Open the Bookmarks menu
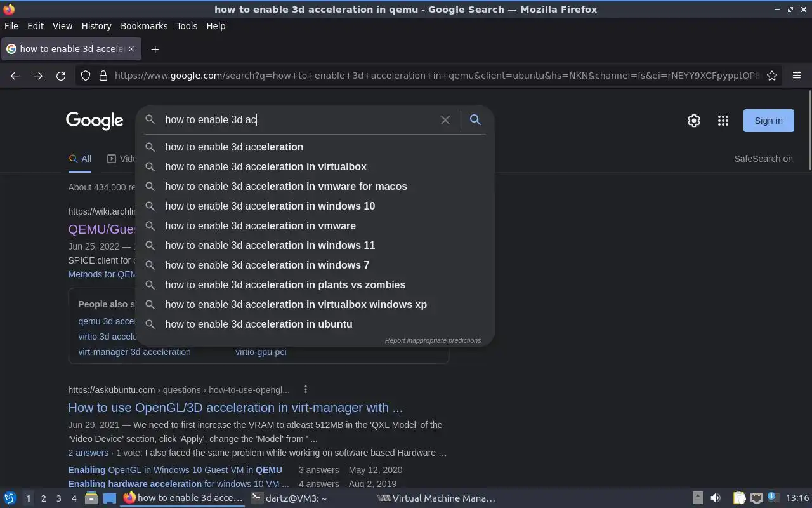The image size is (812, 508). coord(144,26)
